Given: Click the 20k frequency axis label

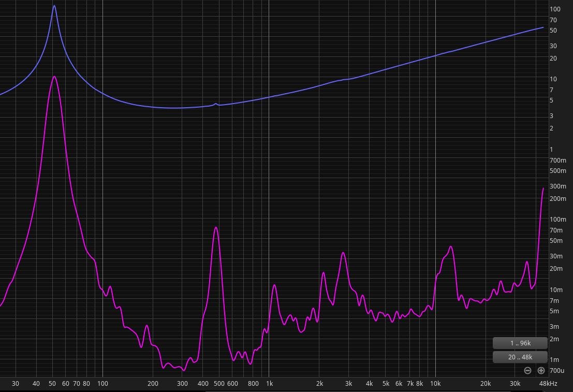Looking at the screenshot, I should click(486, 383).
